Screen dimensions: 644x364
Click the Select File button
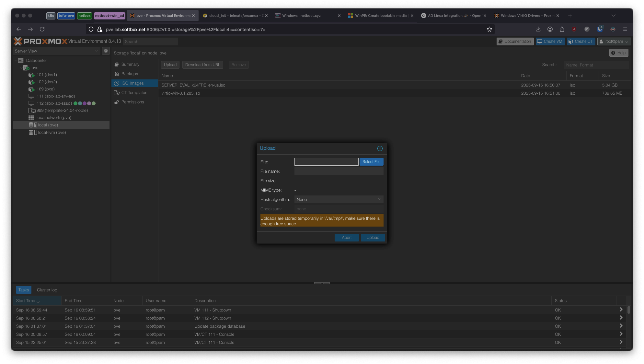(x=371, y=161)
